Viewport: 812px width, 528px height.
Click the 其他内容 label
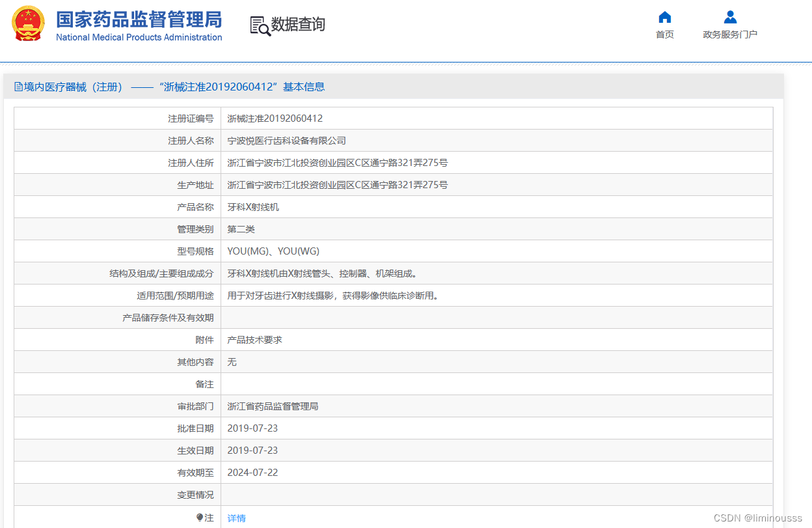click(195, 362)
